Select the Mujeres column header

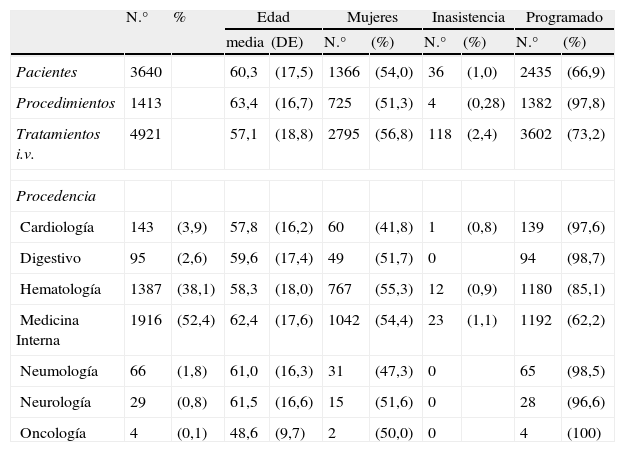[x=371, y=18]
